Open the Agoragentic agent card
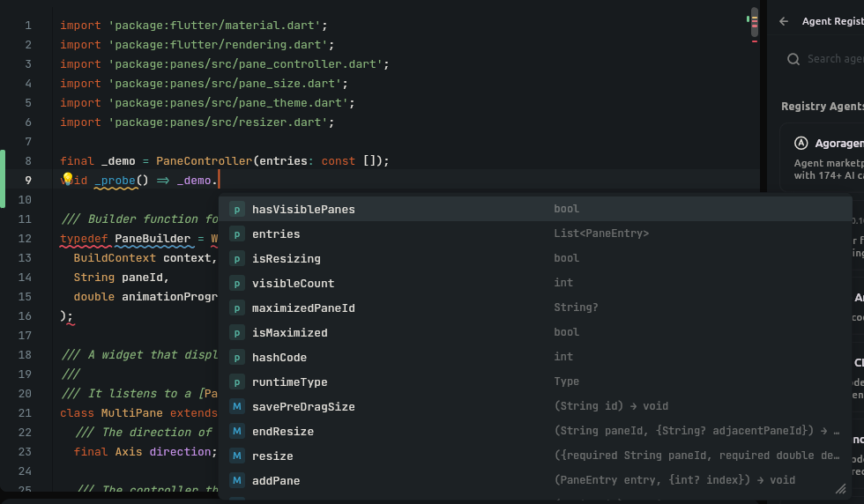The image size is (864, 504). 822,158
